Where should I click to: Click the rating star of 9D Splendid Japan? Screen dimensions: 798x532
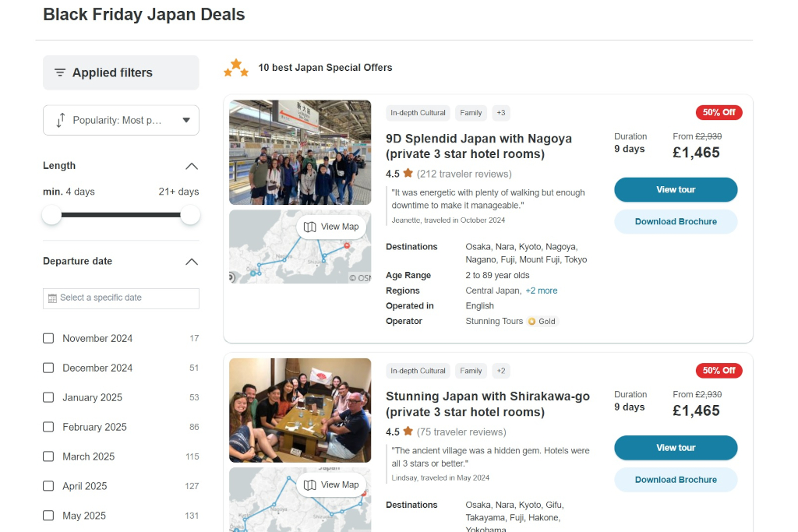[x=408, y=174]
